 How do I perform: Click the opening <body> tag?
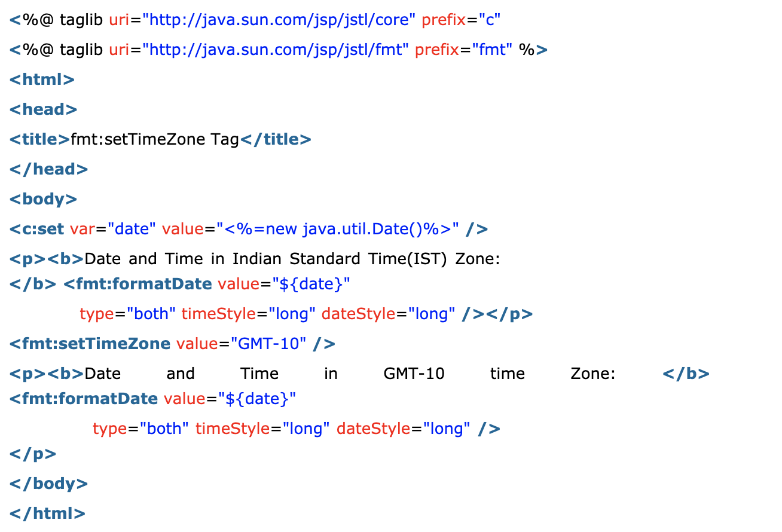[43, 199]
